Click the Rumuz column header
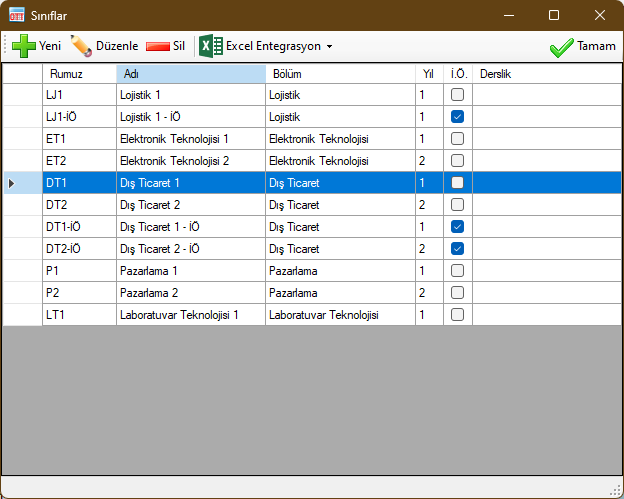Image resolution: width=624 pixels, height=499 pixels. [x=79, y=74]
